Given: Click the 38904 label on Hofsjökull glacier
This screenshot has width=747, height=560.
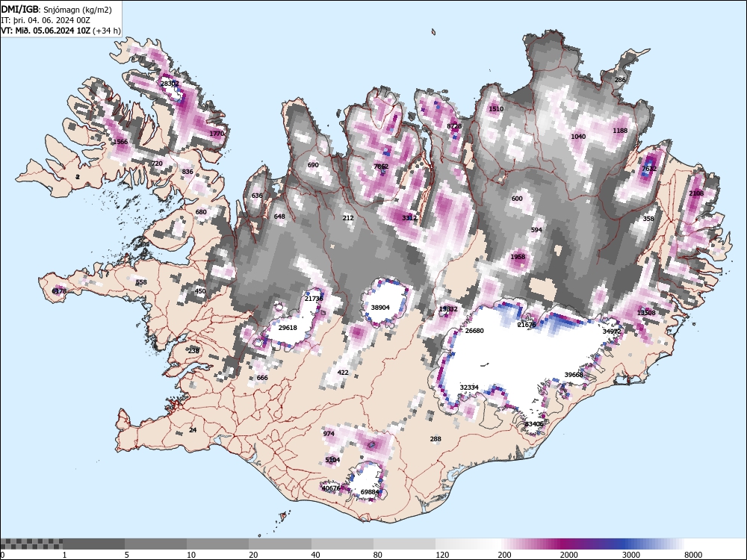Looking at the screenshot, I should 380,308.
